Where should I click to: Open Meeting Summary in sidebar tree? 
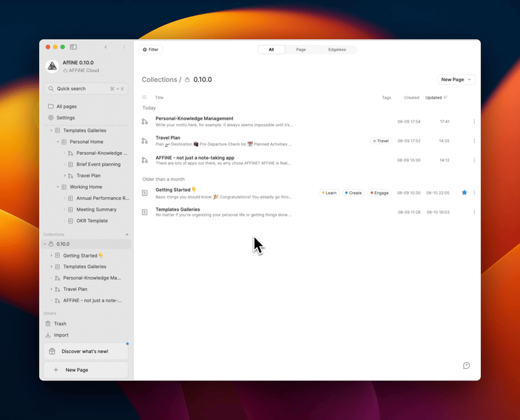(x=96, y=209)
